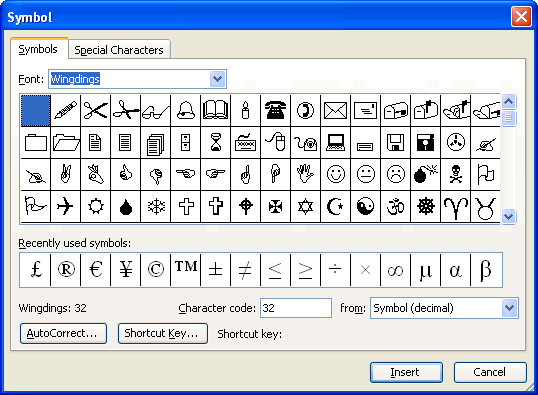Click the Wingdings font name field
This screenshot has height=395, width=538.
click(x=129, y=79)
